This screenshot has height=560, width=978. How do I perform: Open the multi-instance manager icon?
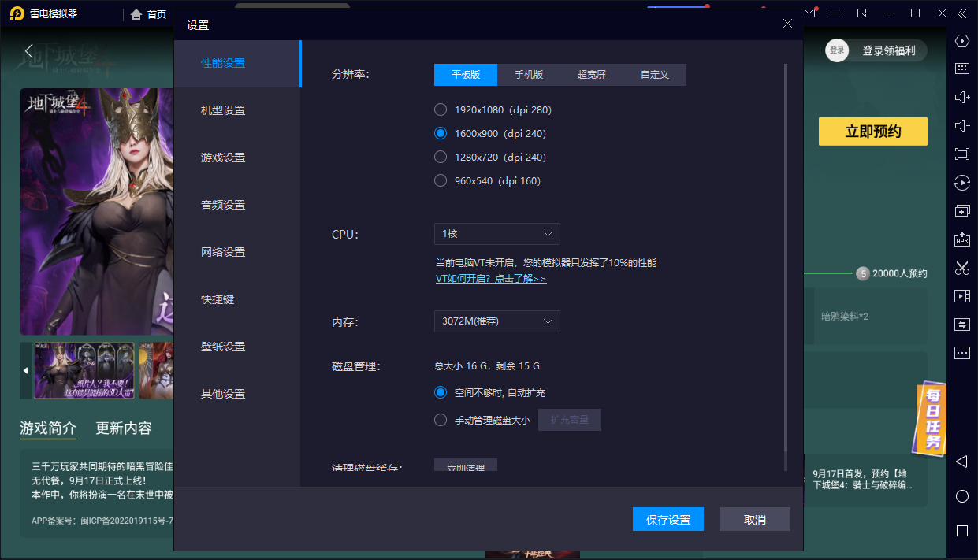pyautogui.click(x=961, y=211)
